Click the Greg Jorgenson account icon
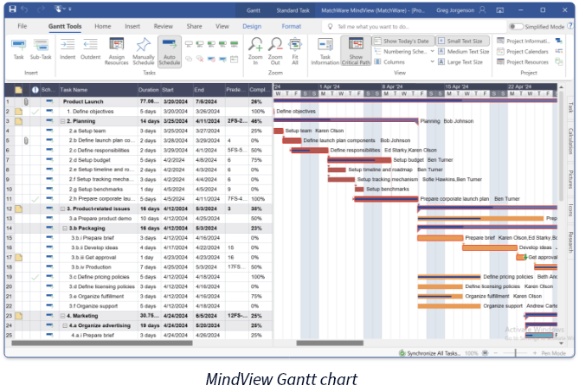 click(482, 10)
